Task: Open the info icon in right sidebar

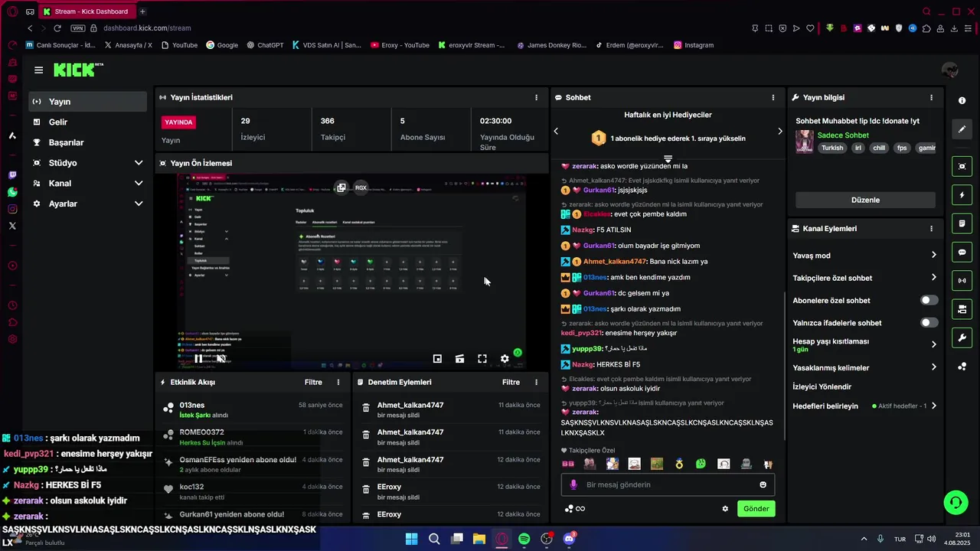Action: coord(962,101)
